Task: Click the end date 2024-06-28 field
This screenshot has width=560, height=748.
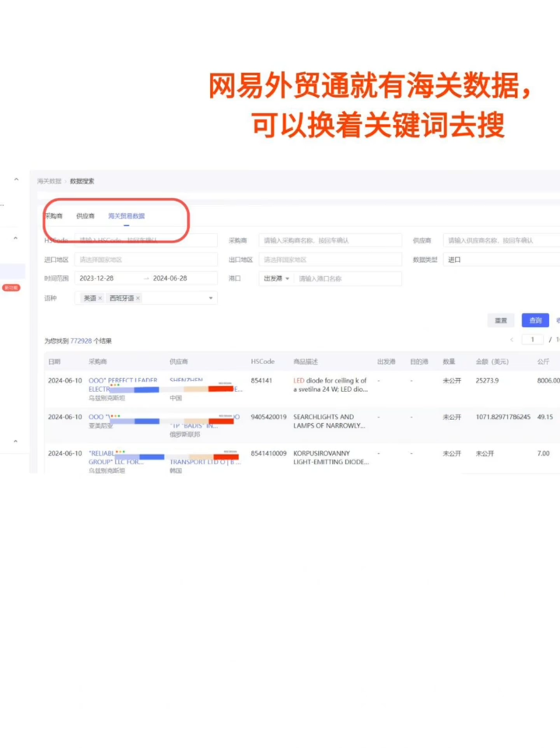Action: (170, 278)
